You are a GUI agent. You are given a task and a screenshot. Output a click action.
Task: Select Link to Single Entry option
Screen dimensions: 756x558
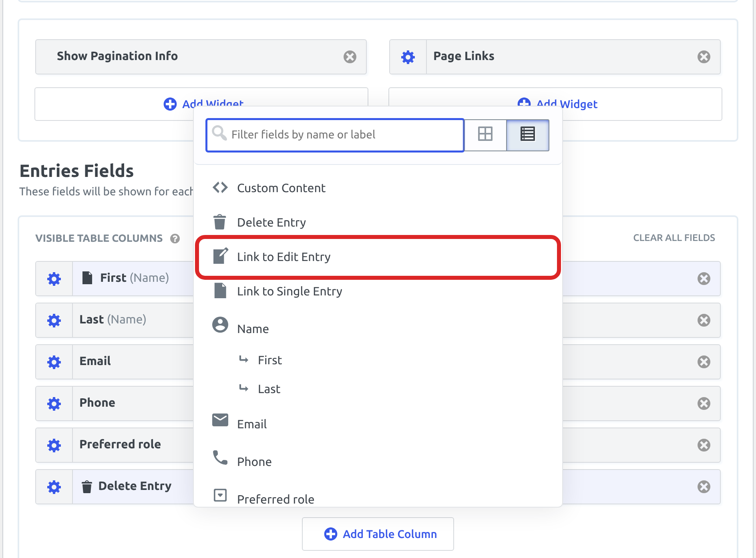[x=378, y=291]
